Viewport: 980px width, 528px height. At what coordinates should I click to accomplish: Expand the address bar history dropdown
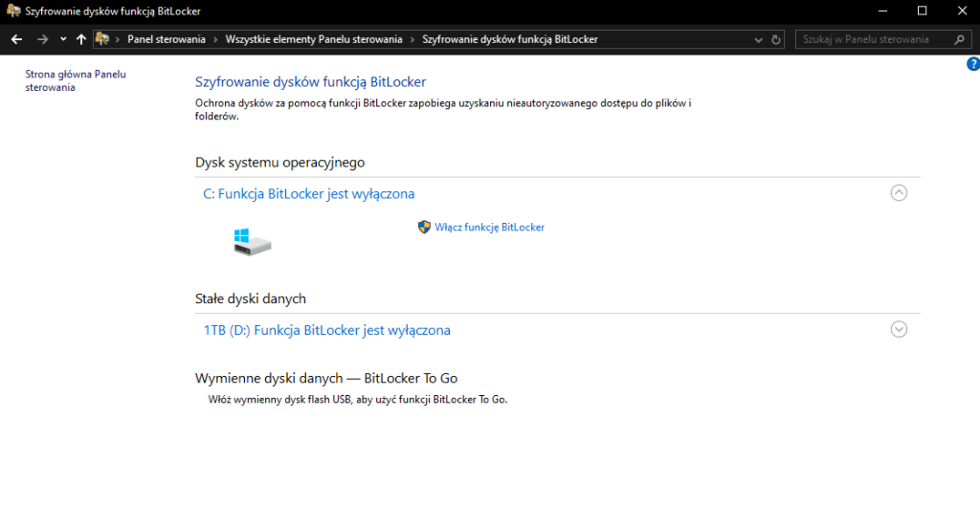(x=758, y=39)
